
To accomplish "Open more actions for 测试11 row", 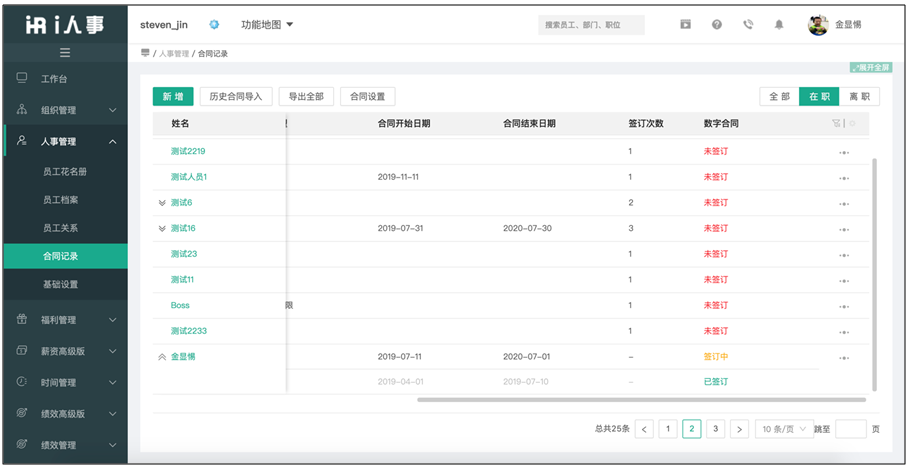I will [x=844, y=280].
